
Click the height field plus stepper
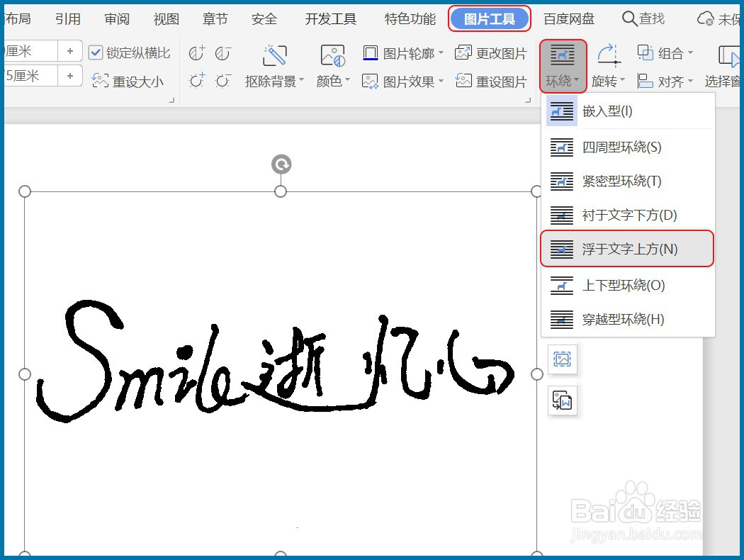(x=69, y=51)
